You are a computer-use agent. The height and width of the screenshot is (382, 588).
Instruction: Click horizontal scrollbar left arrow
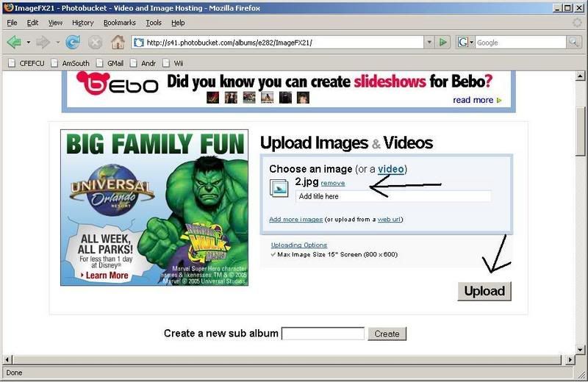[7, 359]
